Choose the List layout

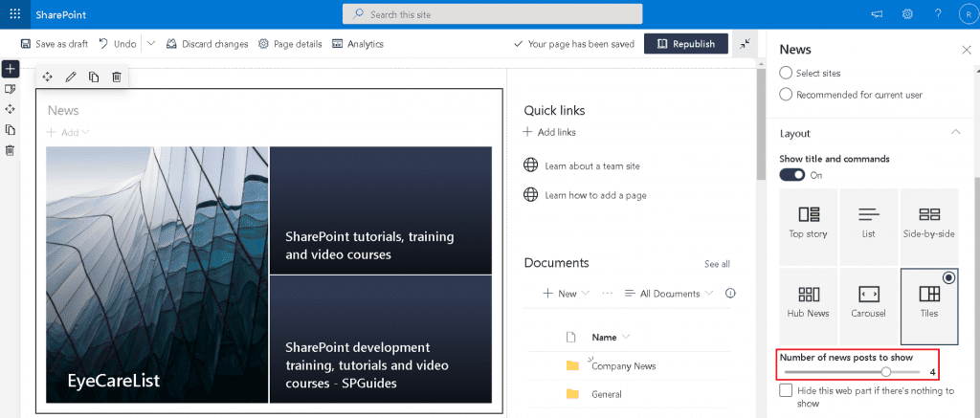click(x=868, y=226)
